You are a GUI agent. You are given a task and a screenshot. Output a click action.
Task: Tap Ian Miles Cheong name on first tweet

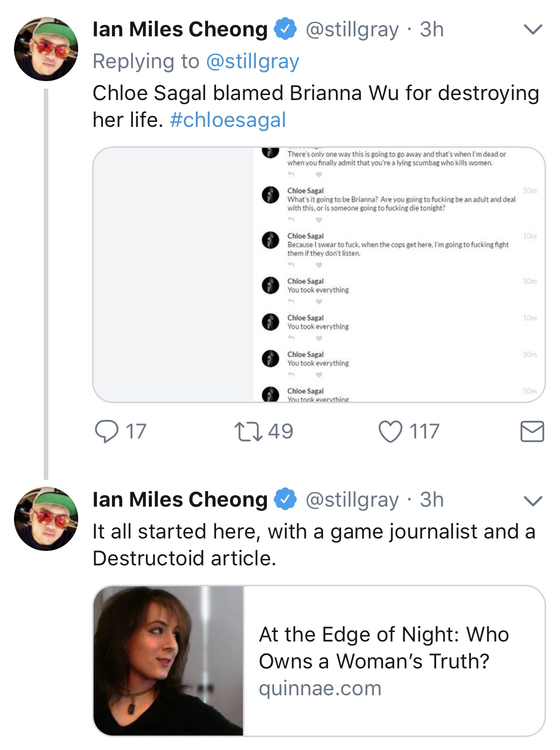[180, 30]
